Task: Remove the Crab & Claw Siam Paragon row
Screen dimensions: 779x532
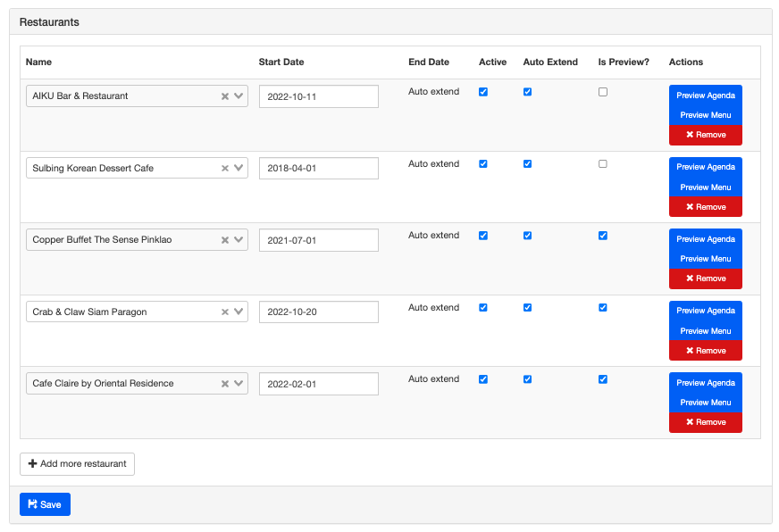Action: (x=705, y=351)
